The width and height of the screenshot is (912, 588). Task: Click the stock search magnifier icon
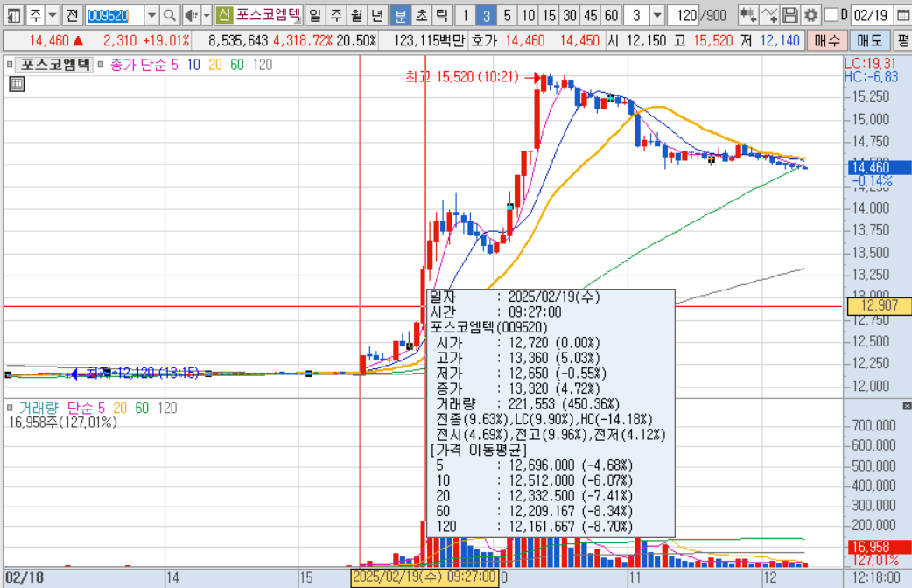[x=169, y=15]
